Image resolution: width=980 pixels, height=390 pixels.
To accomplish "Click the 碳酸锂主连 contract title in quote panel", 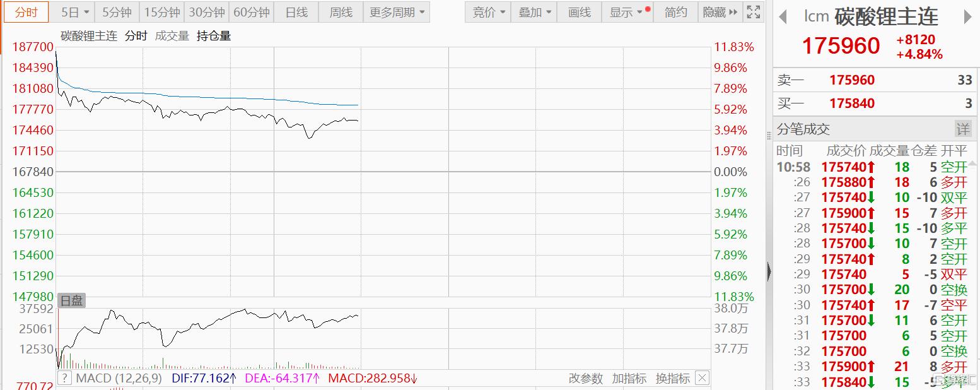I will [886, 16].
